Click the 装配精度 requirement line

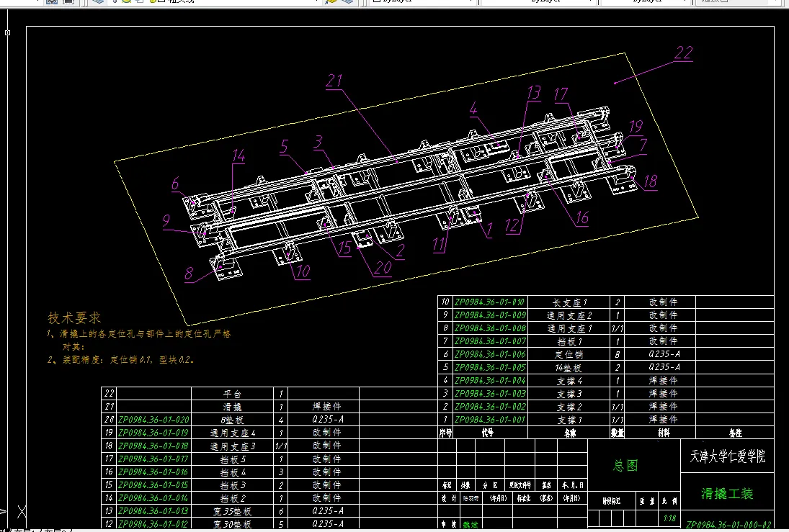coord(121,359)
